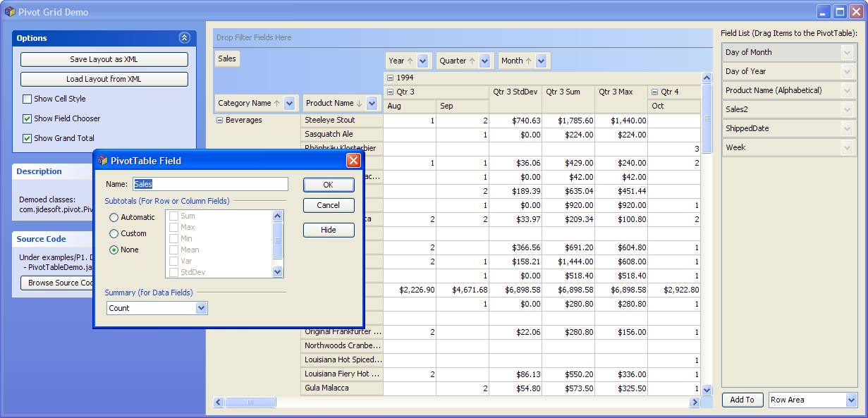Image resolution: width=868 pixels, height=418 pixels.
Task: Expand Day of Month field arrow
Action: click(x=847, y=52)
